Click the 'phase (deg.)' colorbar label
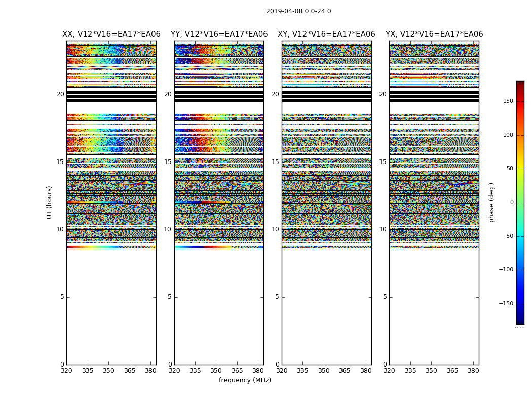This screenshot has height=405, width=532. click(491, 202)
